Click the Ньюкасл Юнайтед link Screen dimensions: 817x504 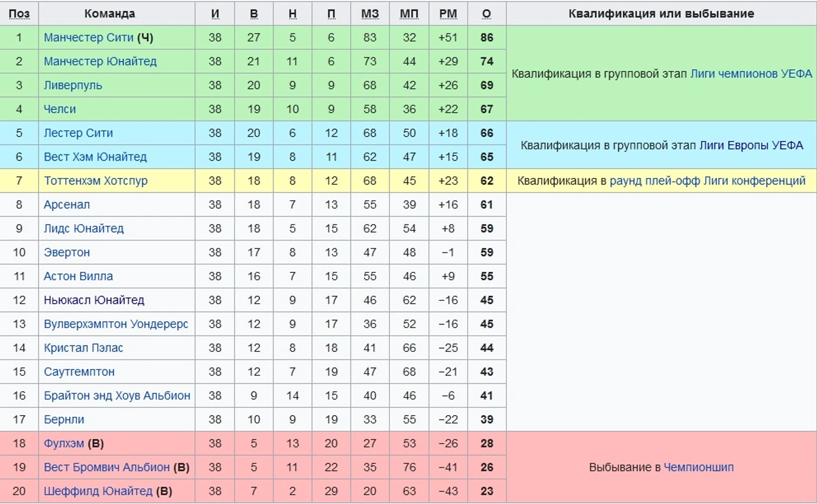tap(94, 300)
